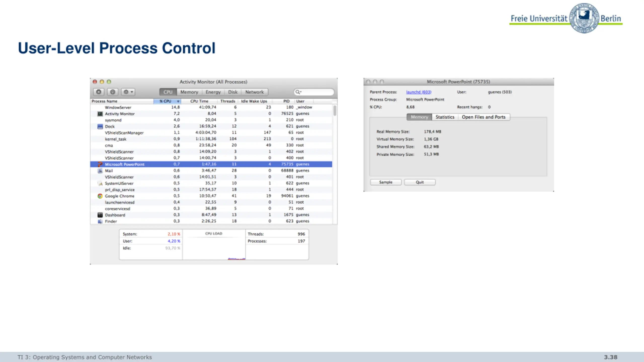The image size is (644, 362).
Task: Select the kernel_task process row
Action: [211, 139]
